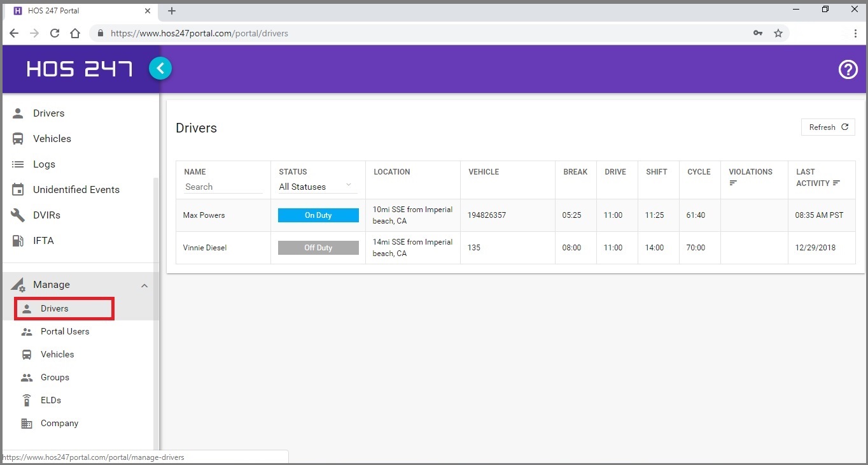
Task: Click 10mi SSE from Imperial beach location
Action: pyautogui.click(x=412, y=215)
